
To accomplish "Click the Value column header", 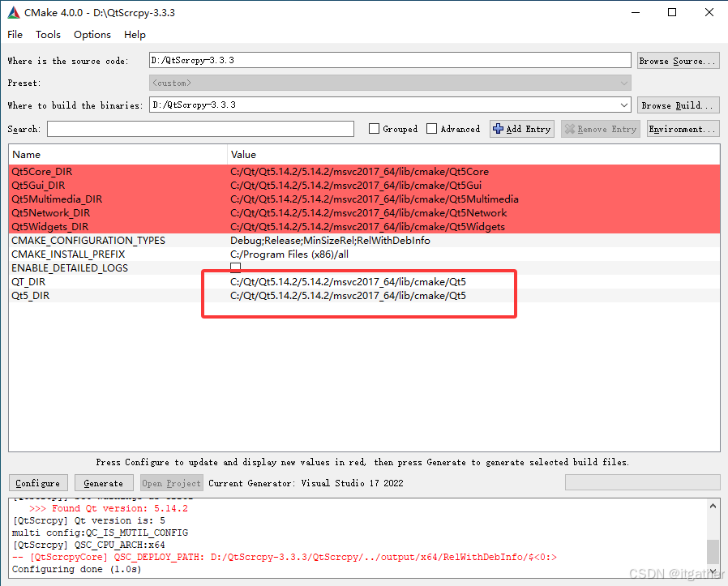I will pyautogui.click(x=473, y=155).
